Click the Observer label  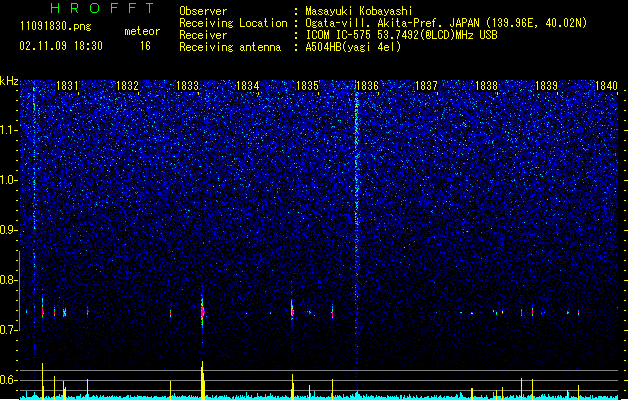click(x=203, y=11)
